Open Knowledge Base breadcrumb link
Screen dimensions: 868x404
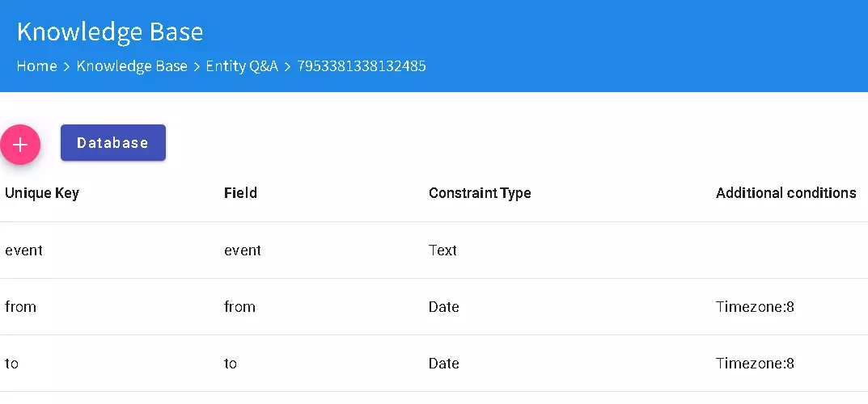coord(132,66)
